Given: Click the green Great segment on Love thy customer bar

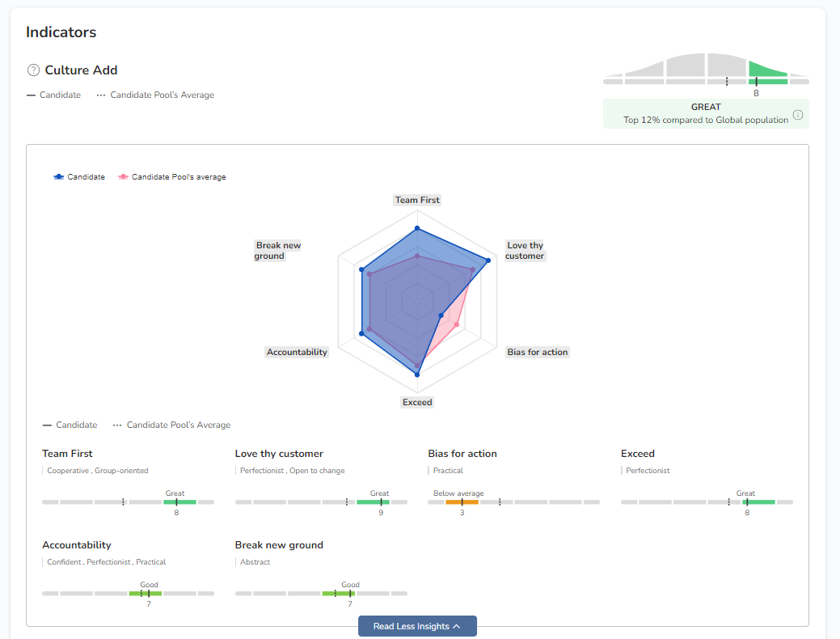Looking at the screenshot, I should (373, 502).
